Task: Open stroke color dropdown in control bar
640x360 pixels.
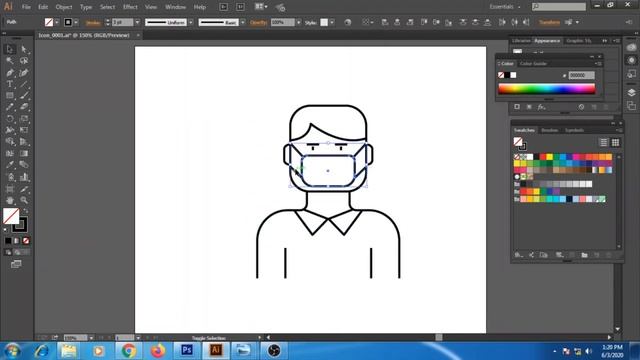Action: [x=76, y=22]
